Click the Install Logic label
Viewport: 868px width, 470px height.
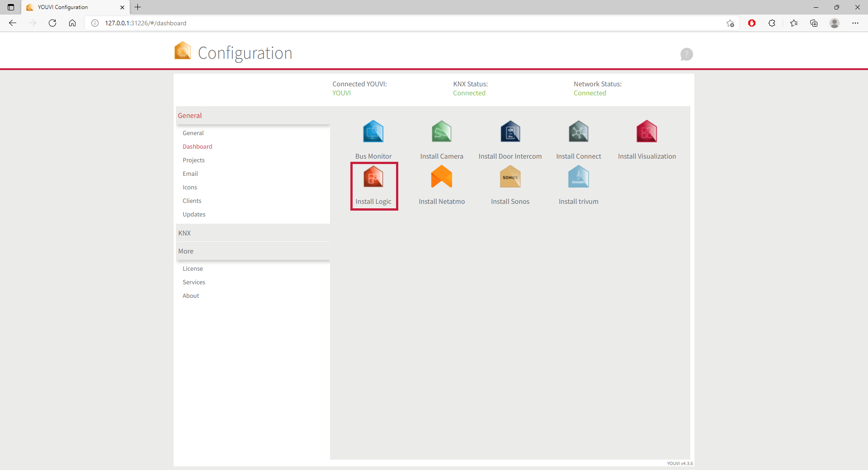pos(373,202)
